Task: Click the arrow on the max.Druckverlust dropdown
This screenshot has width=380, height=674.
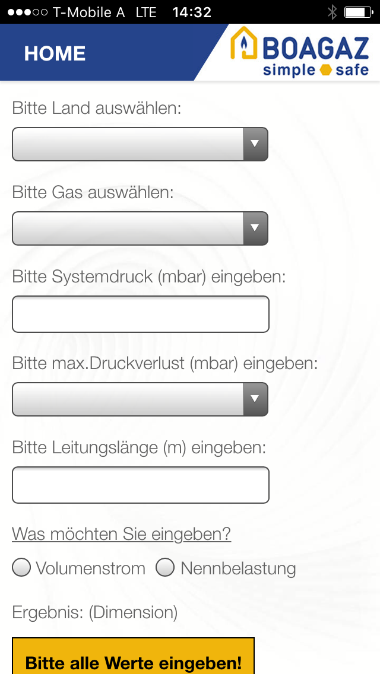Action: click(255, 399)
